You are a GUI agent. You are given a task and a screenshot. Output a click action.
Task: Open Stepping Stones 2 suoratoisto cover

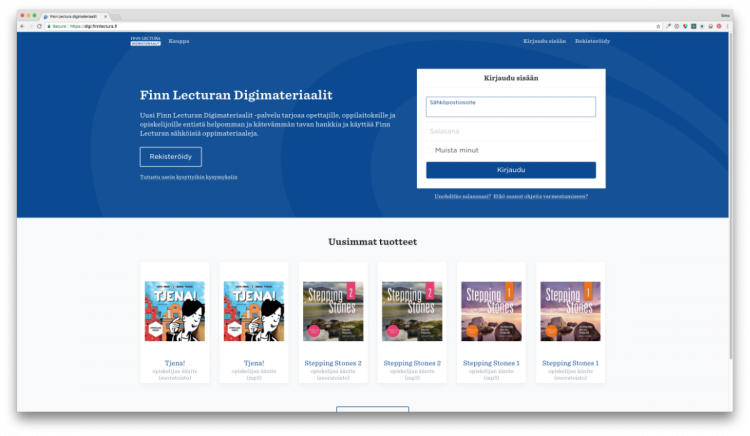333,311
